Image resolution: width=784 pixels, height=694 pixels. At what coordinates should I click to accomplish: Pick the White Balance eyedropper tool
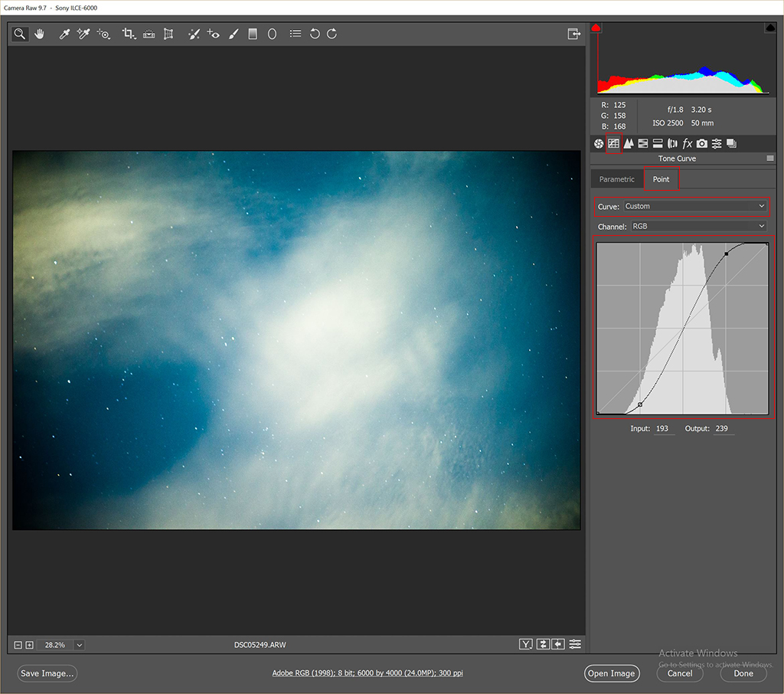(x=66, y=34)
